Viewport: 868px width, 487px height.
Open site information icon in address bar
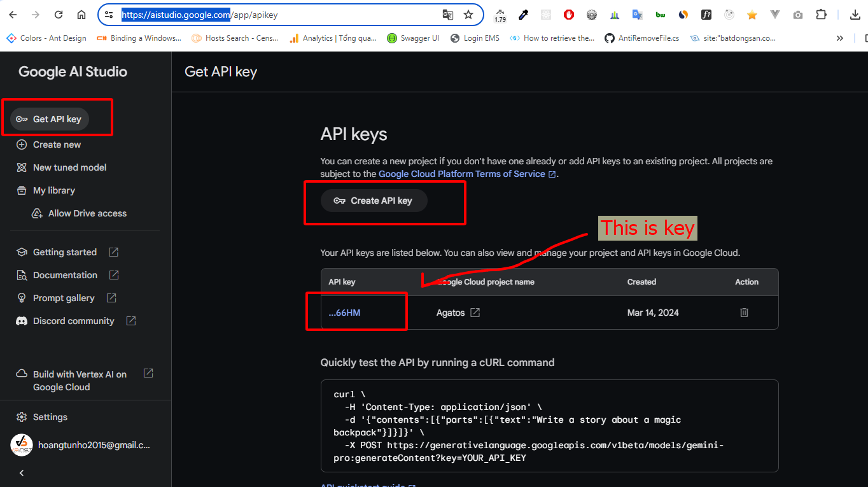[109, 15]
